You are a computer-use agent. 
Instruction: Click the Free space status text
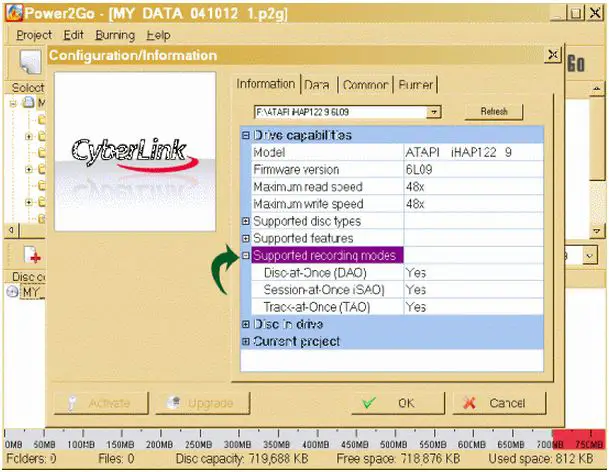398,459
